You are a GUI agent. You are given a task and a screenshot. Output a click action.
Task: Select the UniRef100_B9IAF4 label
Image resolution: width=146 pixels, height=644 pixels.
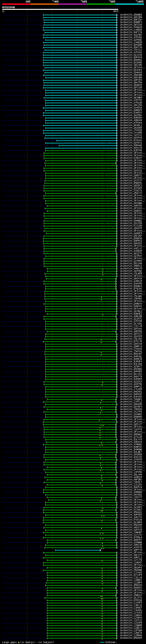tap(131, 70)
